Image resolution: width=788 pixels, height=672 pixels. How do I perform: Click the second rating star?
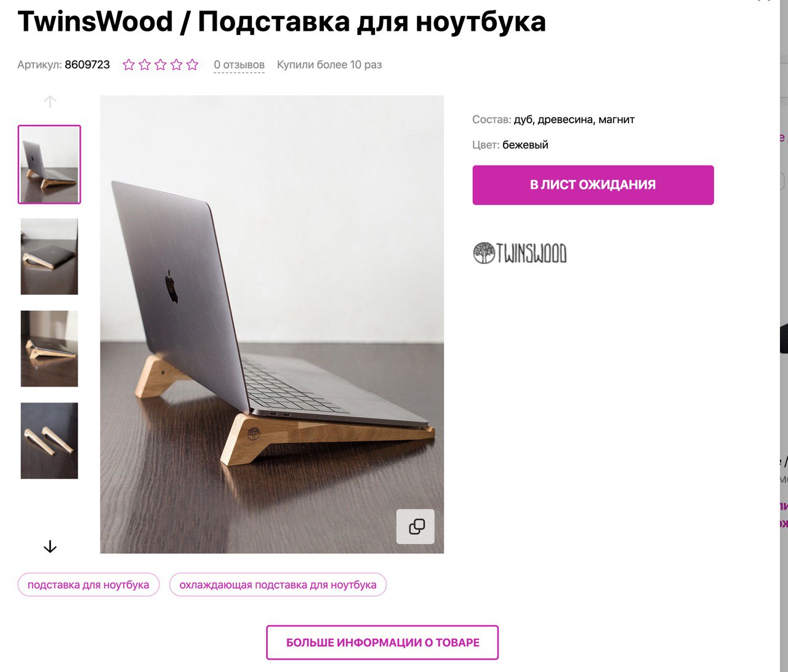[145, 65]
